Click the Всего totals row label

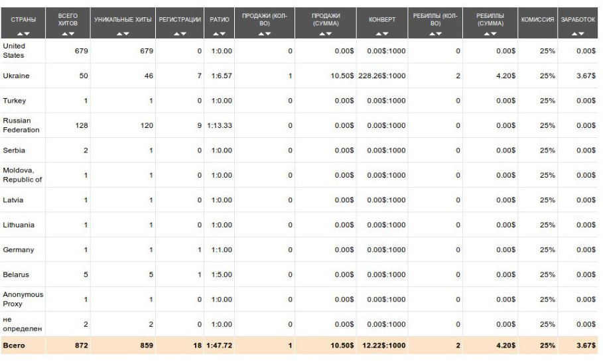[x=13, y=346]
